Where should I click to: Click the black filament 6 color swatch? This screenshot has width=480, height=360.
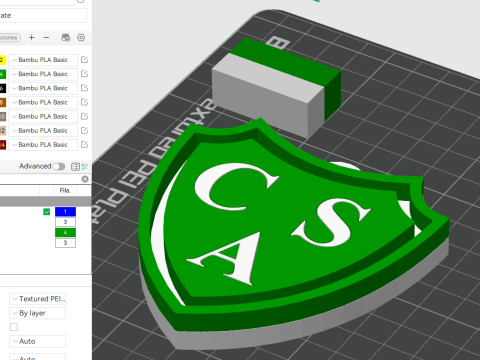[x=3, y=88]
